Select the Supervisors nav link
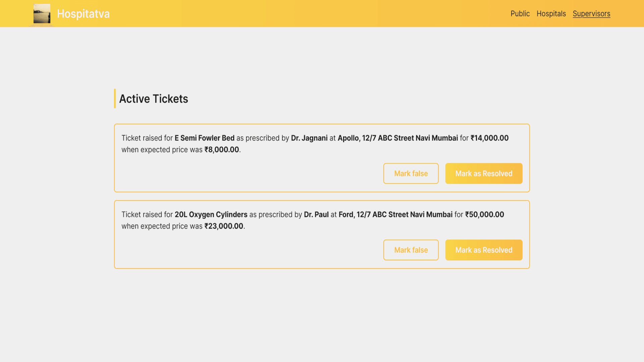 (x=591, y=14)
